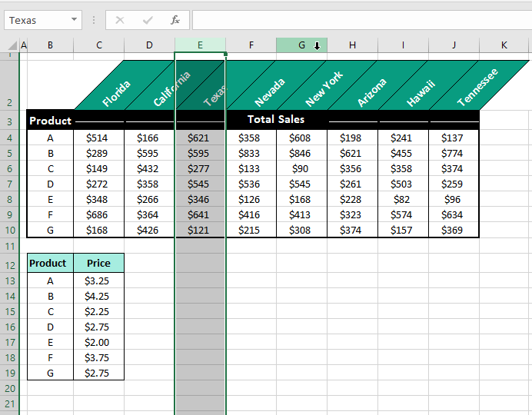Click the Enter checkmark formula bar icon
Screen dimensions: 532x415
(x=148, y=20)
